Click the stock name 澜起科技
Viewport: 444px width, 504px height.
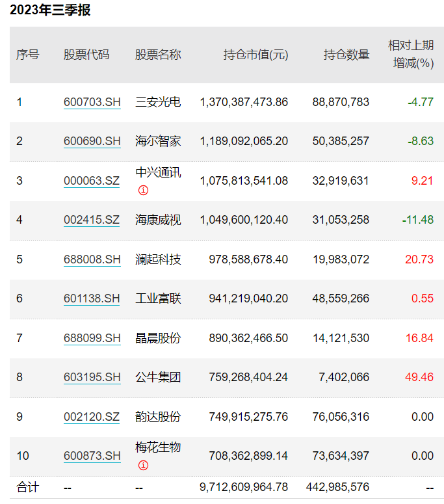click(158, 259)
